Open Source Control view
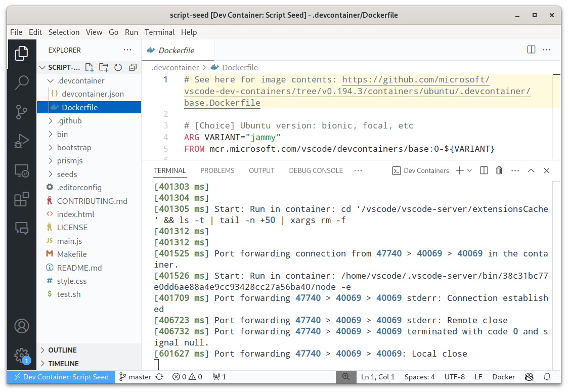 [x=21, y=112]
